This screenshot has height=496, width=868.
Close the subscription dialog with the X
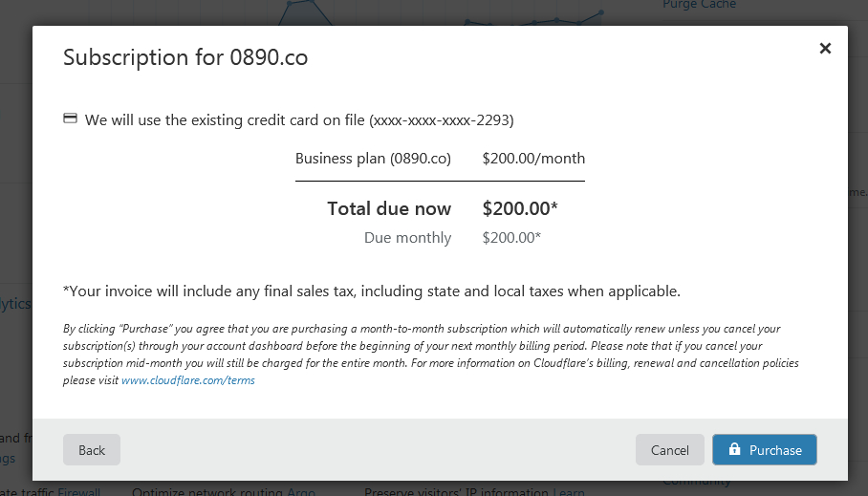coord(825,49)
